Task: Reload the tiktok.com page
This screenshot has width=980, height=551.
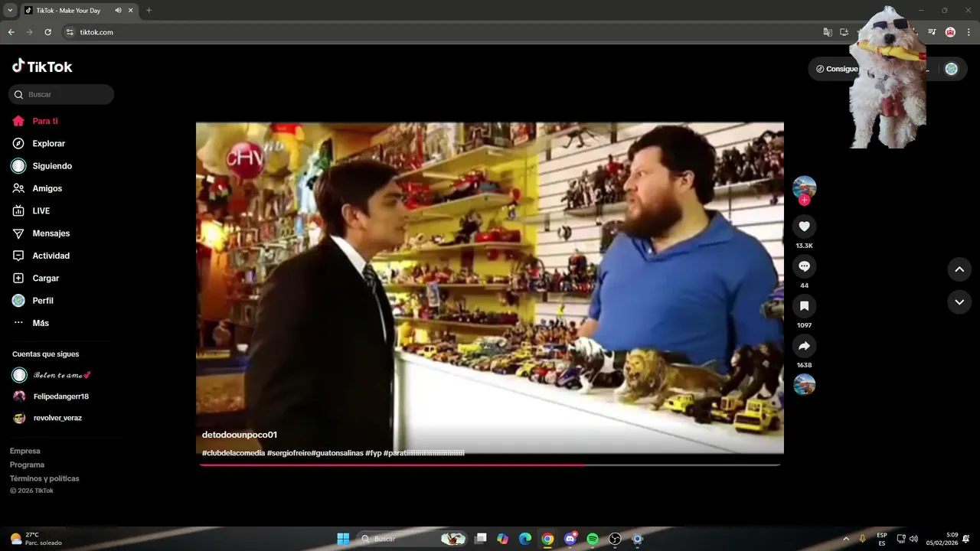Action: 47,32
